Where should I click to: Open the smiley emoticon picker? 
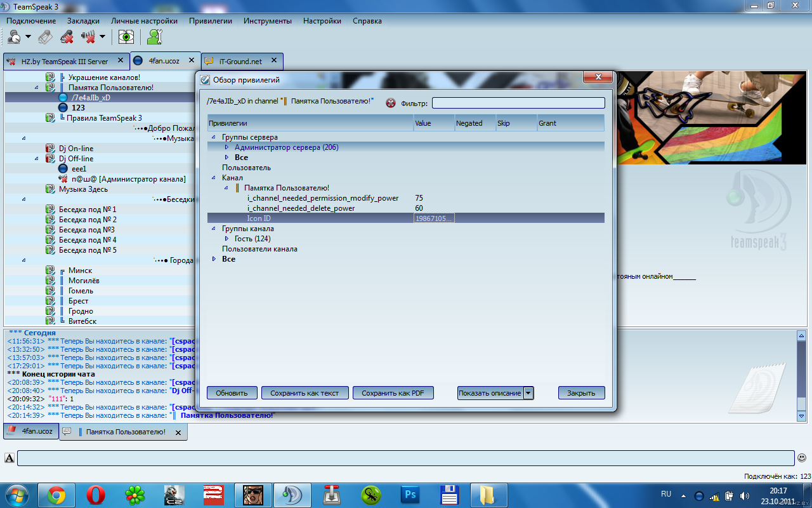point(802,457)
